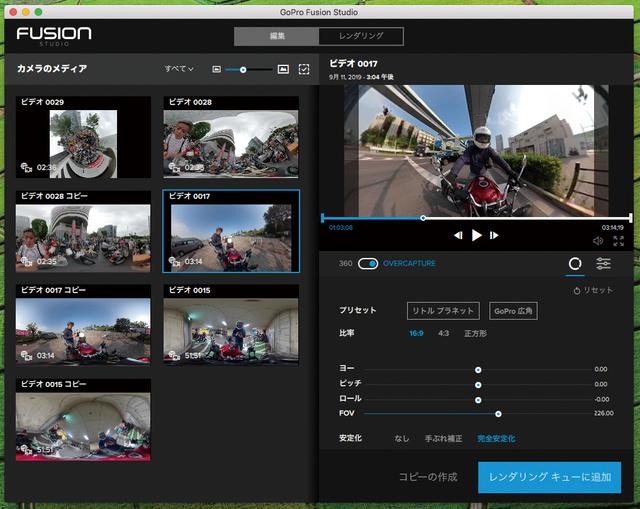Click the FOV slider handle
Image resolution: width=640 pixels, height=509 pixels.
click(498, 414)
